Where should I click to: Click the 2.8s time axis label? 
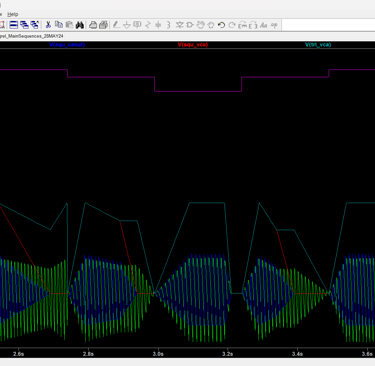click(x=88, y=354)
